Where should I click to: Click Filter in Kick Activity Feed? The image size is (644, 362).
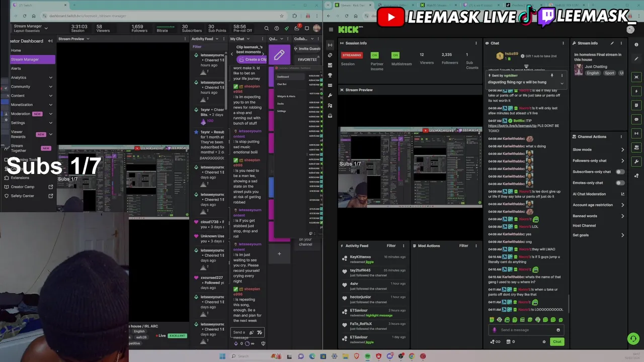391,246
